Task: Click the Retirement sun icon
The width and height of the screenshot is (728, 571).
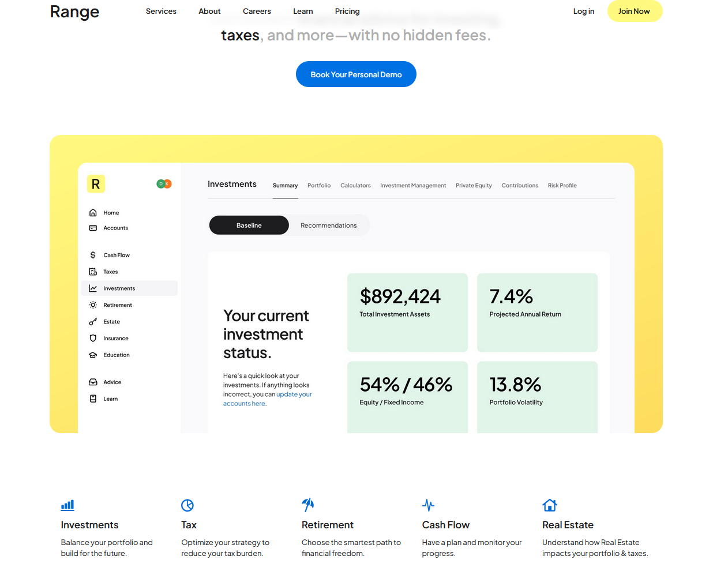Action: pos(93,305)
